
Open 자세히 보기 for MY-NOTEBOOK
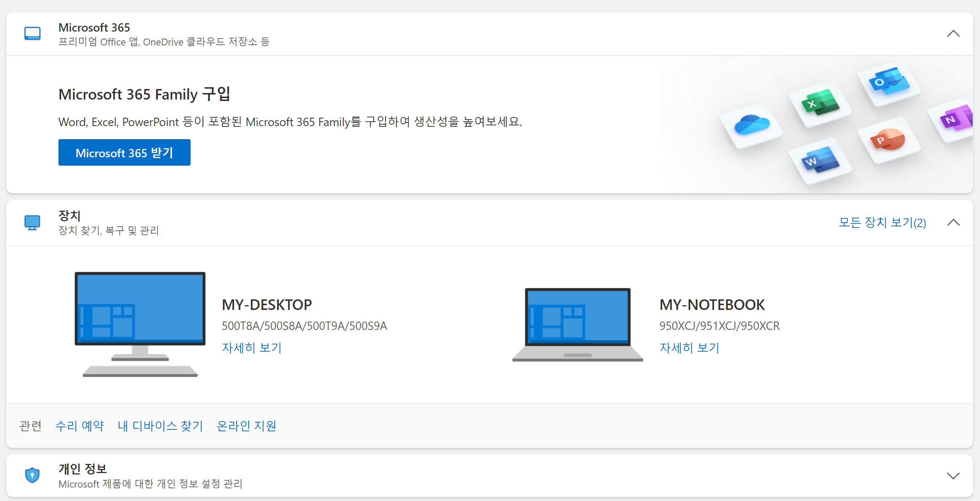689,347
